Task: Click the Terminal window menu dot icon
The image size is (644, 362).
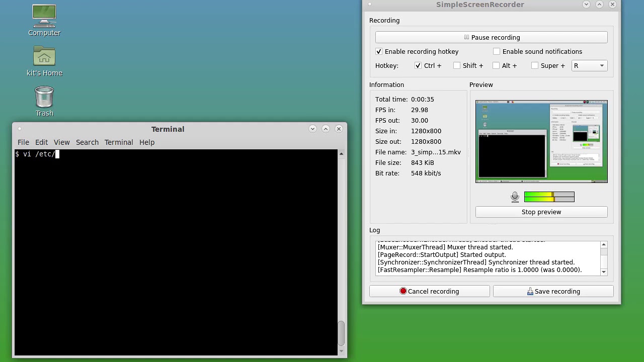Action: pyautogui.click(x=20, y=129)
